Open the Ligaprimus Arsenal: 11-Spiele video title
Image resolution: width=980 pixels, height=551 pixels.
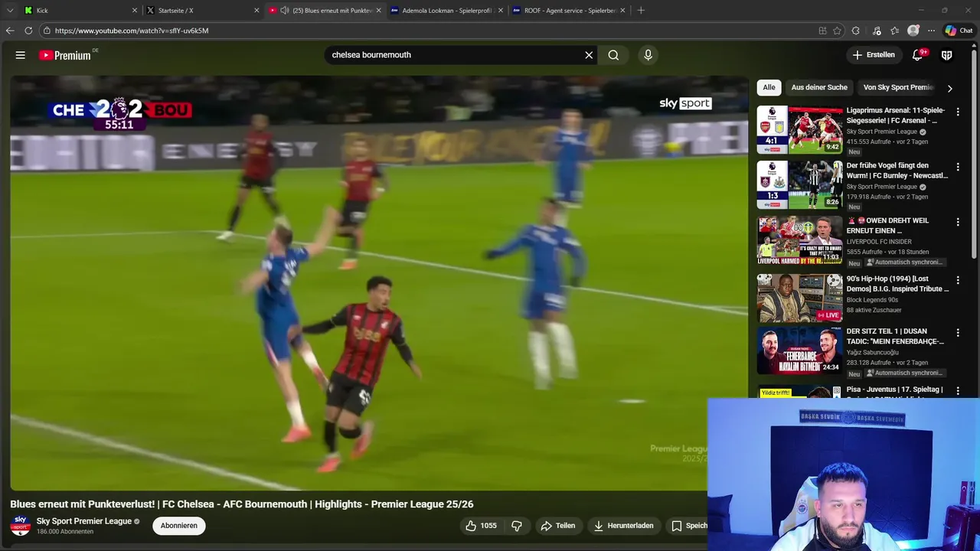[896, 116]
